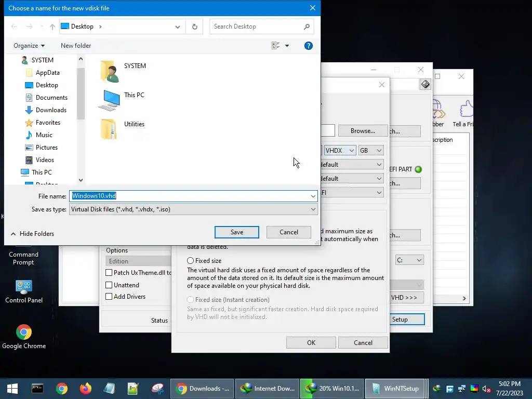Expand the File name history dropdown
The image size is (532, 399).
pyautogui.click(x=313, y=196)
